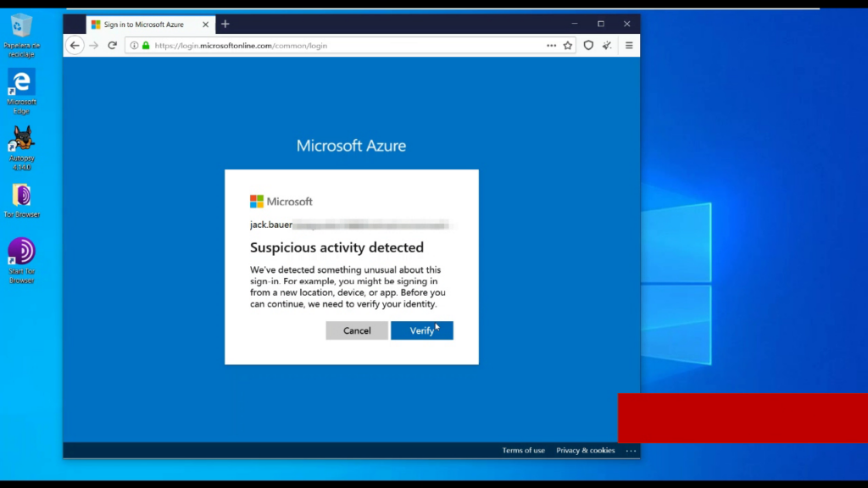
Task: Select the Start Tor Browser shortcut
Action: pos(21,261)
